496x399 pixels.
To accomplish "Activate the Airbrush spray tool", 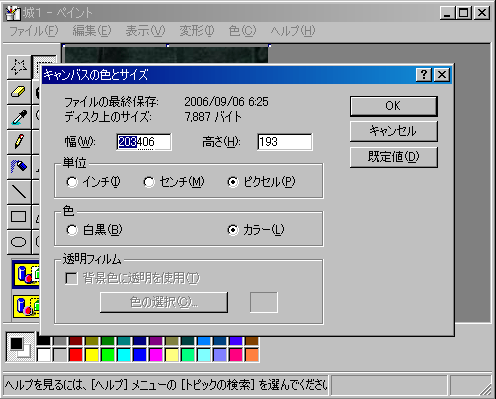I will coord(19,167).
